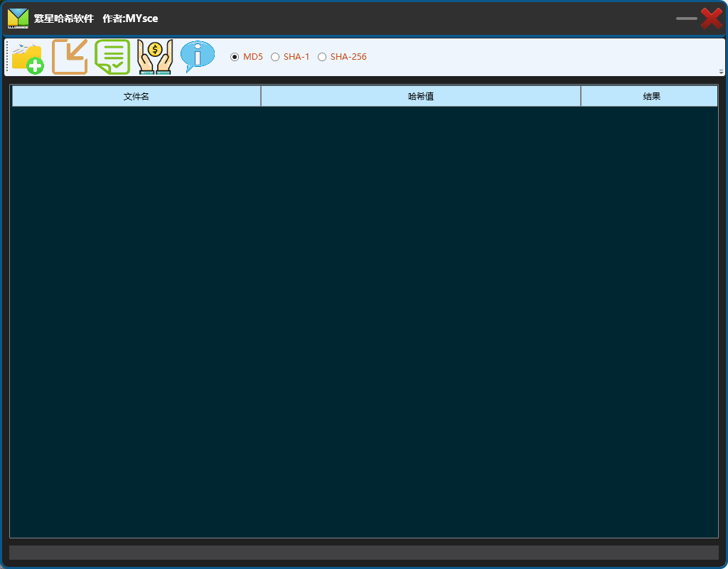The width and height of the screenshot is (728, 569).
Task: Click the app logo in title bar
Action: coord(18,18)
